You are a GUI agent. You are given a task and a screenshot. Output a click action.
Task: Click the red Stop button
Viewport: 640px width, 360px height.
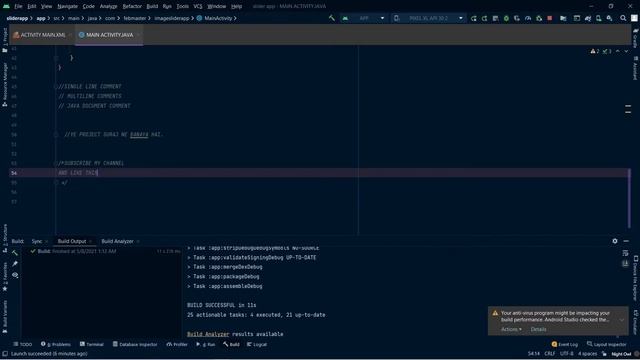coord(550,18)
